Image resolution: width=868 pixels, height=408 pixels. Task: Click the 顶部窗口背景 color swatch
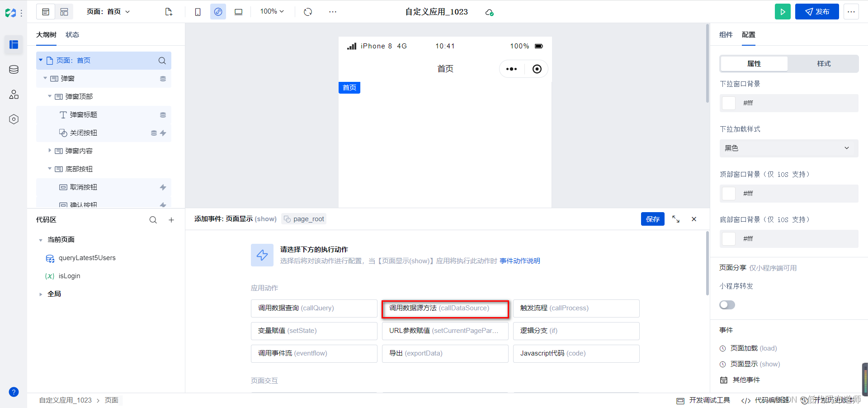pos(729,194)
